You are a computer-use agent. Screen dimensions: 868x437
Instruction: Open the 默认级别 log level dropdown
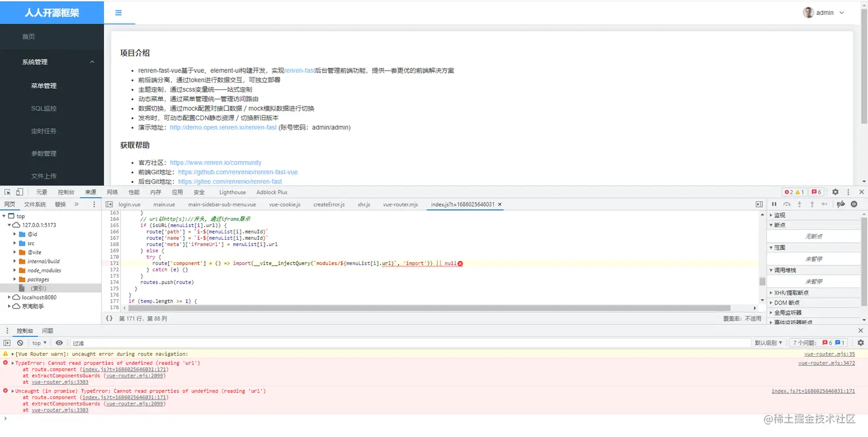769,343
